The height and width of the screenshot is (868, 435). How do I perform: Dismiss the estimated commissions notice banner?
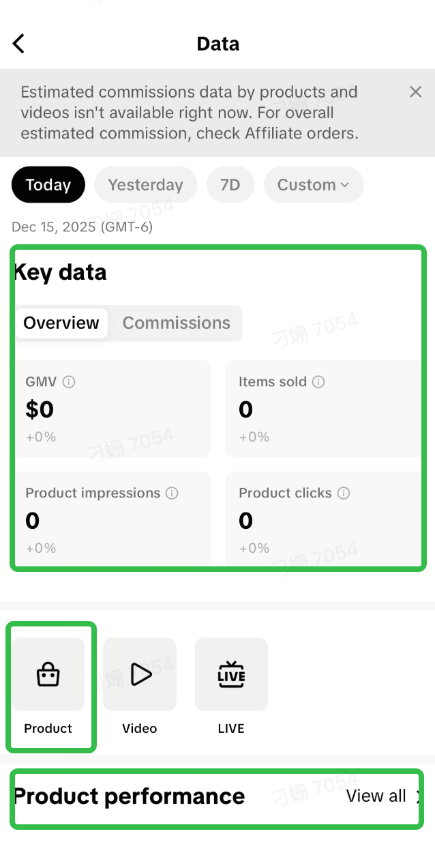415,92
